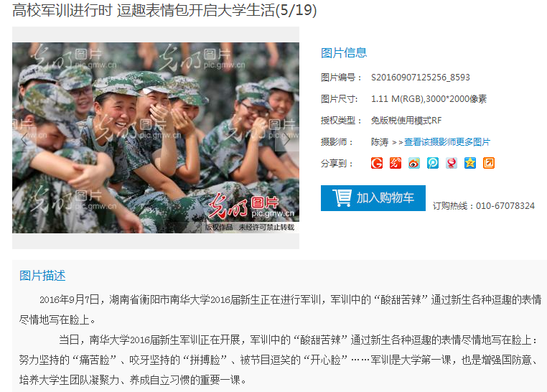Click the shopping cart icon
This screenshot has width=547, height=392.
342,197
